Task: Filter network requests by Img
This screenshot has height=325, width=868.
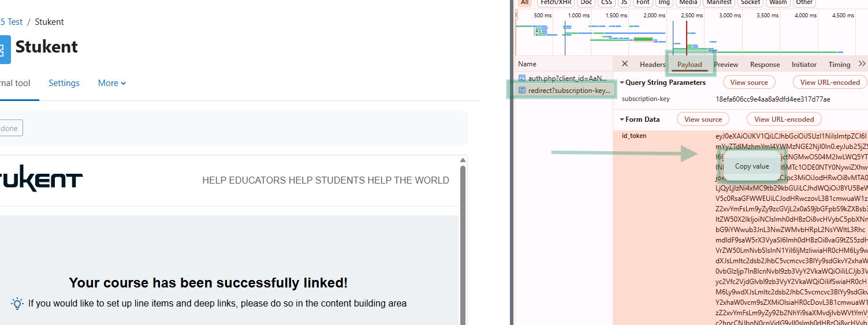Action: click(x=665, y=2)
